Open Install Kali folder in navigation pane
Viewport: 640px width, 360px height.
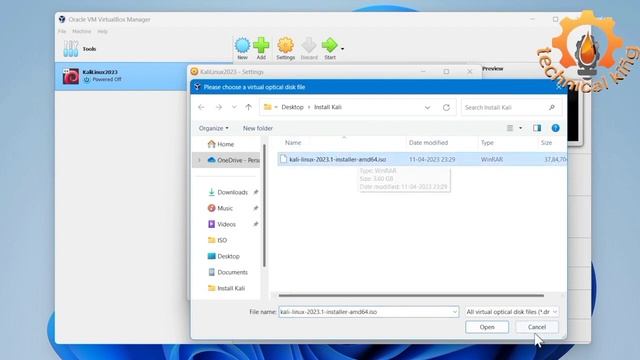pos(227,288)
